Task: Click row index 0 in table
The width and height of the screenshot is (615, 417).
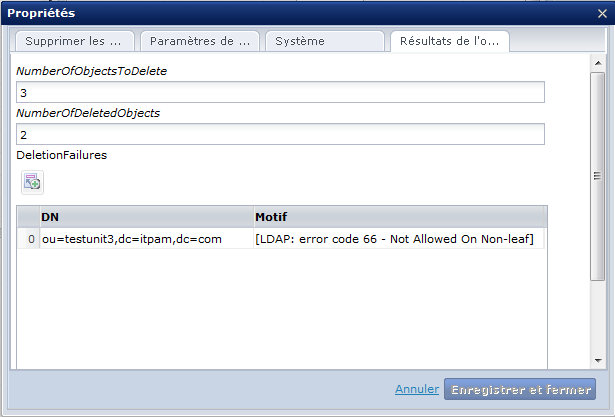Action: pos(29,239)
